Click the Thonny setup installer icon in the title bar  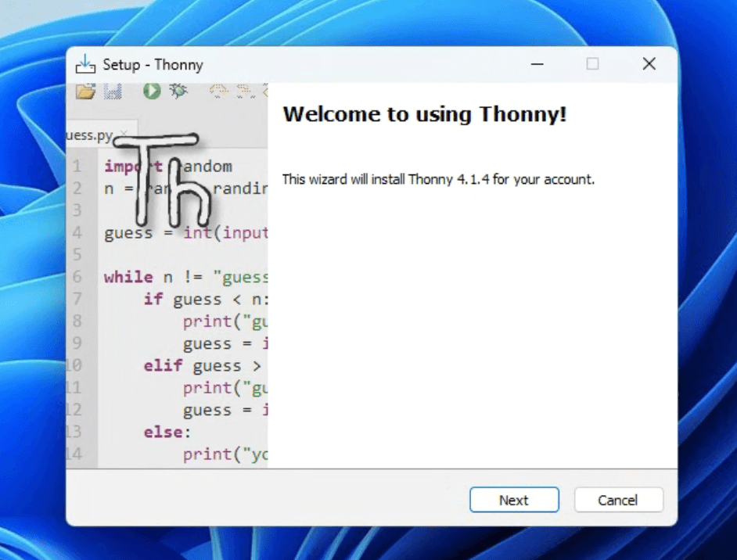pos(84,64)
